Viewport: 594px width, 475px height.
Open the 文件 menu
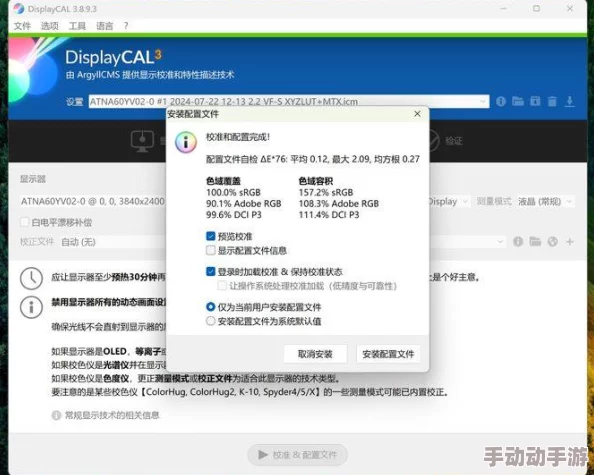(x=22, y=26)
